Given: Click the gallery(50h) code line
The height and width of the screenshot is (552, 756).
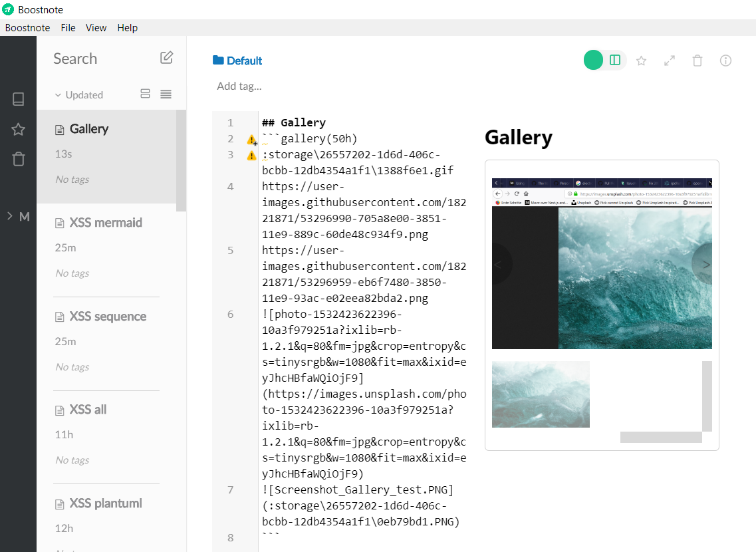Looking at the screenshot, I should pyautogui.click(x=310, y=139).
